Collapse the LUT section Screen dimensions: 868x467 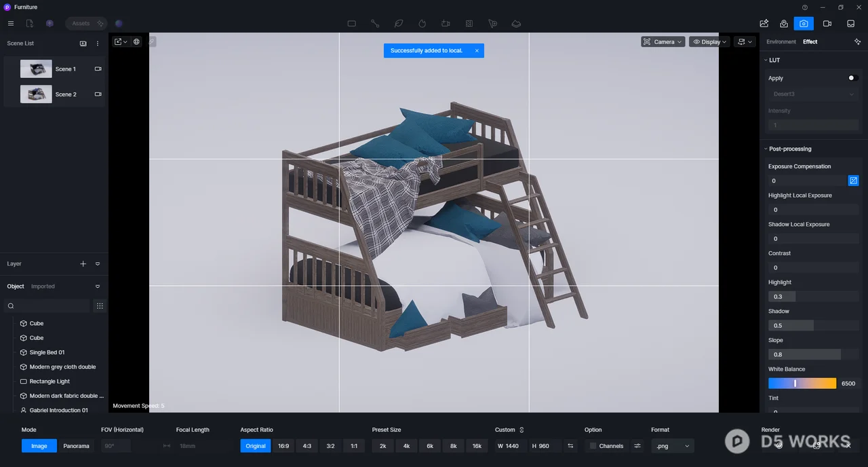766,60
